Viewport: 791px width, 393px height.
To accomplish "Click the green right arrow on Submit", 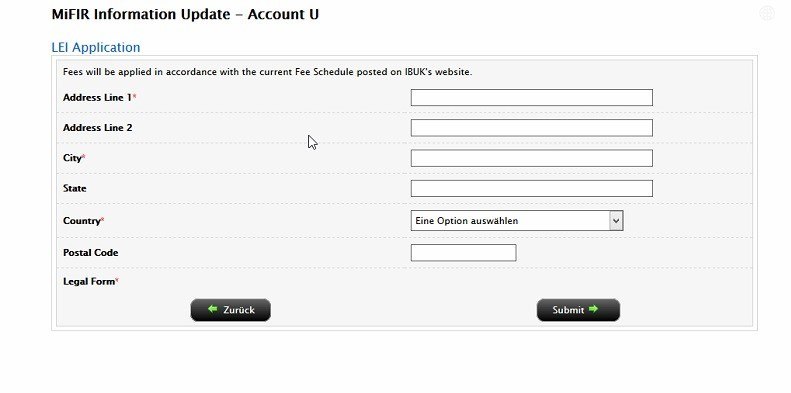I will [593, 309].
